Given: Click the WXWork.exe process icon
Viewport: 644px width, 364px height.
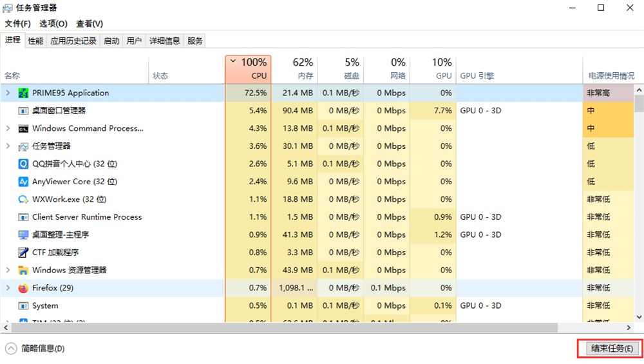Looking at the screenshot, I should [24, 199].
